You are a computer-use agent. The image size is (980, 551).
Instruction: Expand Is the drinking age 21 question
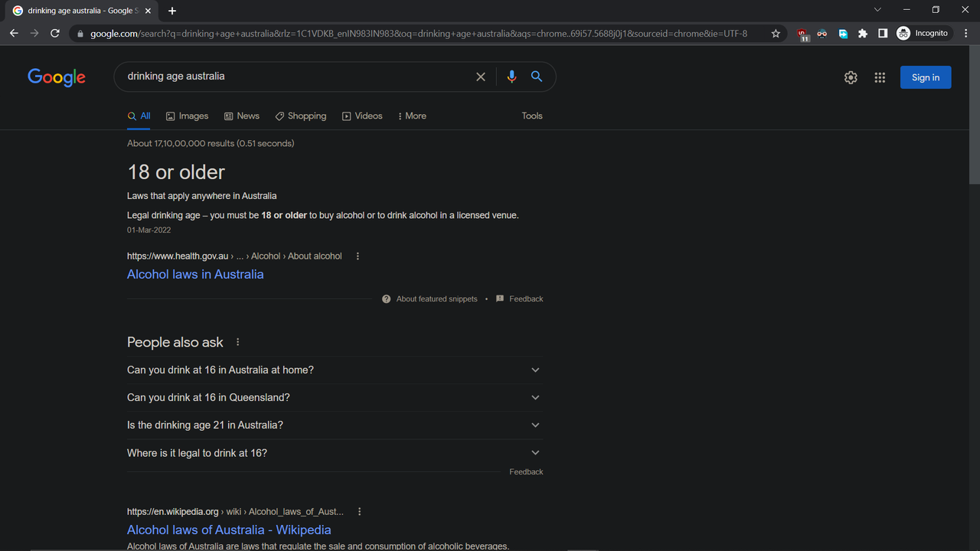tap(335, 425)
